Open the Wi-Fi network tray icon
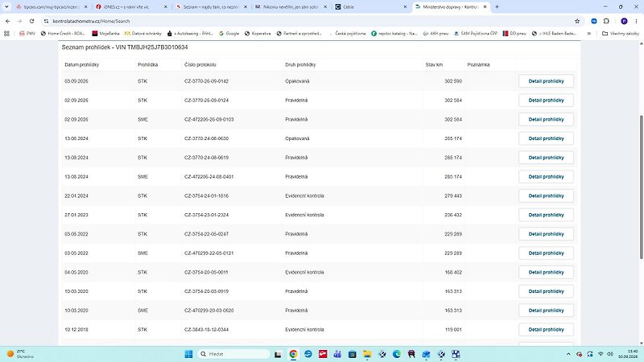Image resolution: width=644 pixels, height=362 pixels. click(601, 354)
